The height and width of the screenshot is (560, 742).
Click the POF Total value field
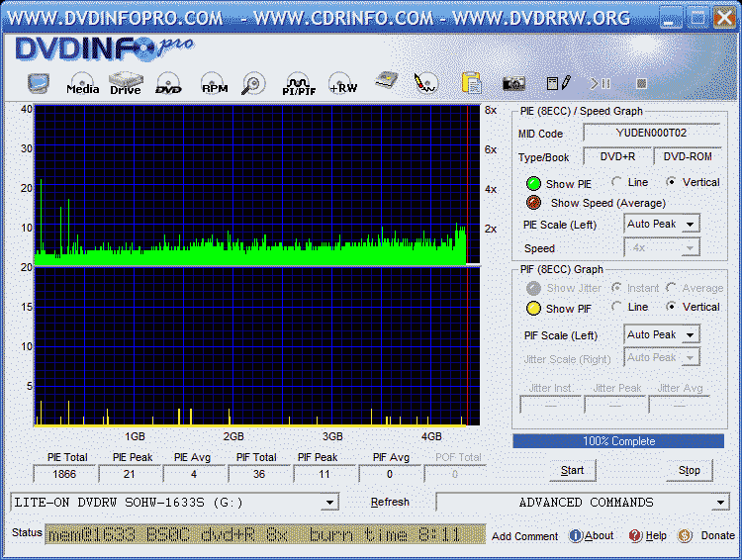tap(455, 474)
